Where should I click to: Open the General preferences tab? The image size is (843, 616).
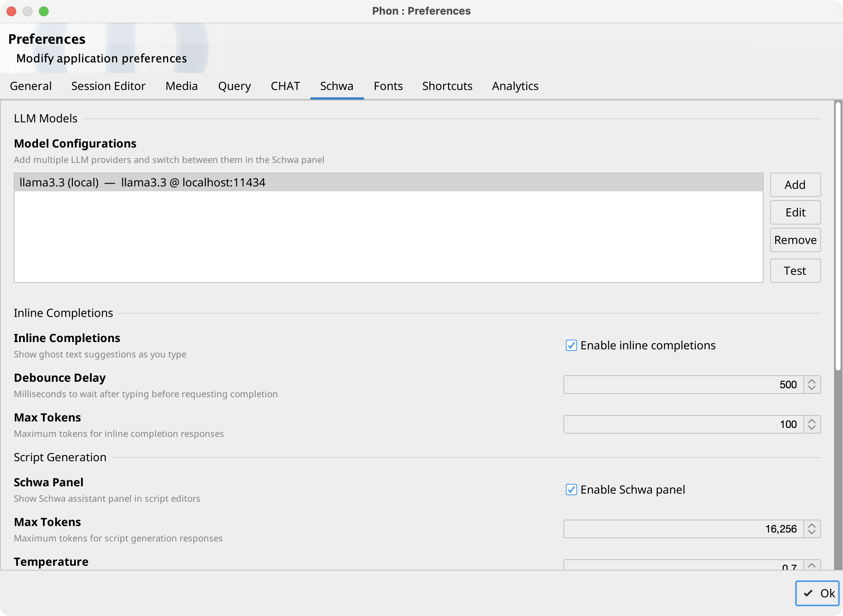coord(31,86)
